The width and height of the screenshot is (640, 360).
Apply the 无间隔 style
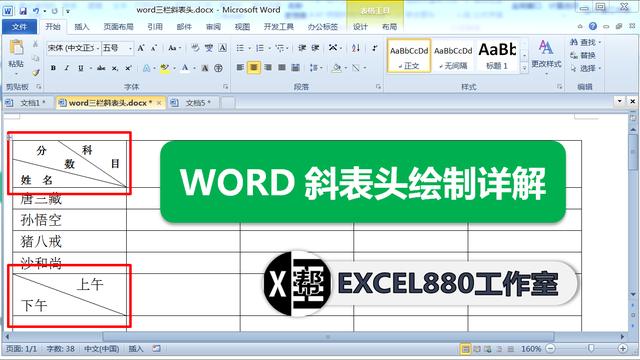tap(453, 56)
